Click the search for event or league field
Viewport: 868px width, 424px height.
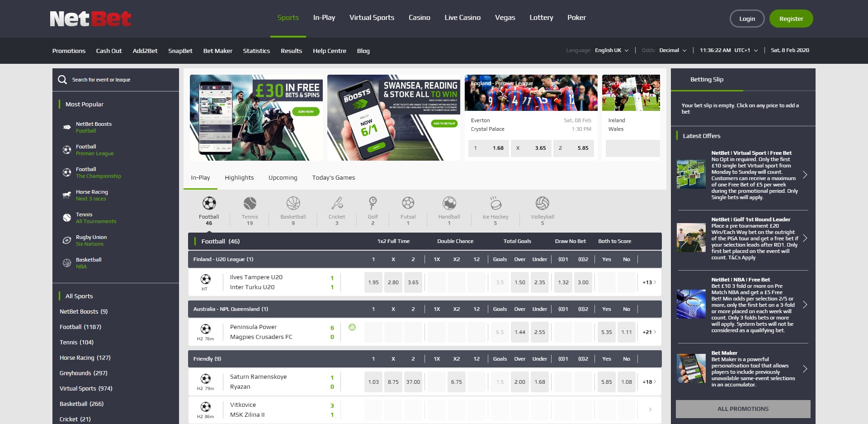116,80
